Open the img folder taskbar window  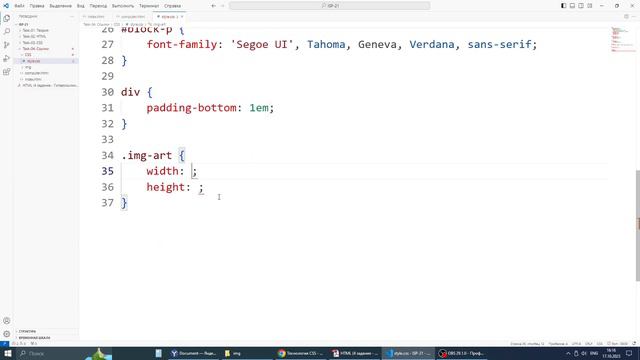pos(247,353)
